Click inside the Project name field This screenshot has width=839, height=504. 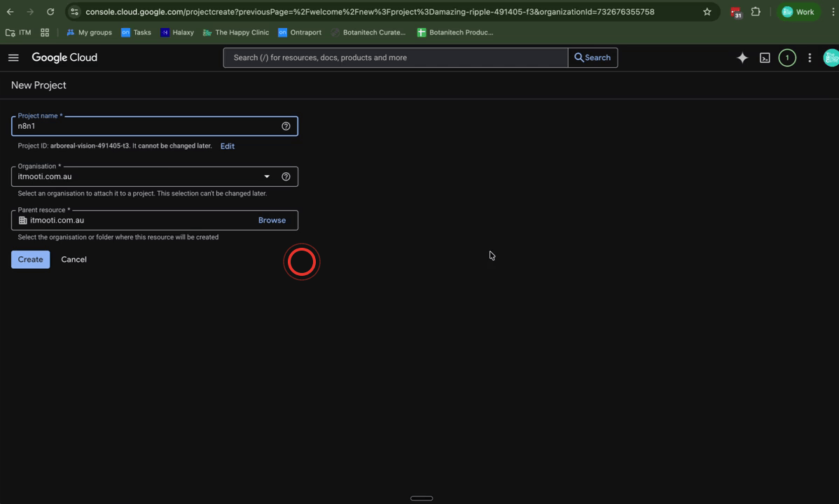pos(140,126)
